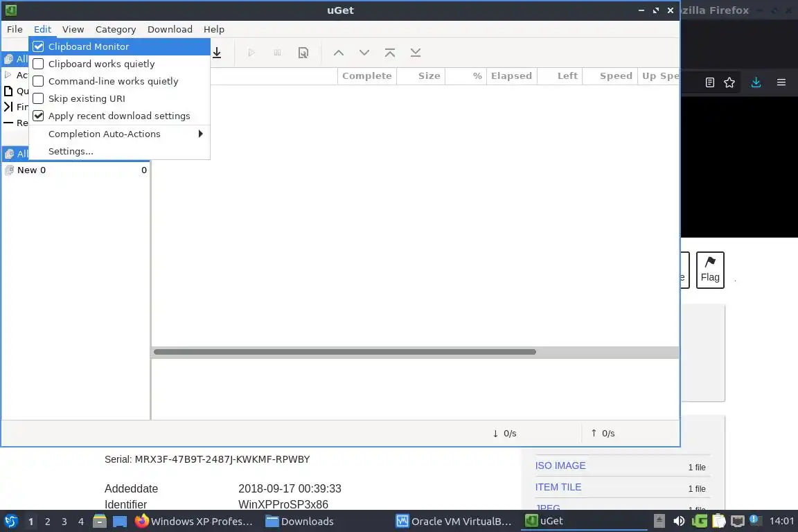Click the horizontal scrollbar of download list
This screenshot has width=798, height=532.
344,352
